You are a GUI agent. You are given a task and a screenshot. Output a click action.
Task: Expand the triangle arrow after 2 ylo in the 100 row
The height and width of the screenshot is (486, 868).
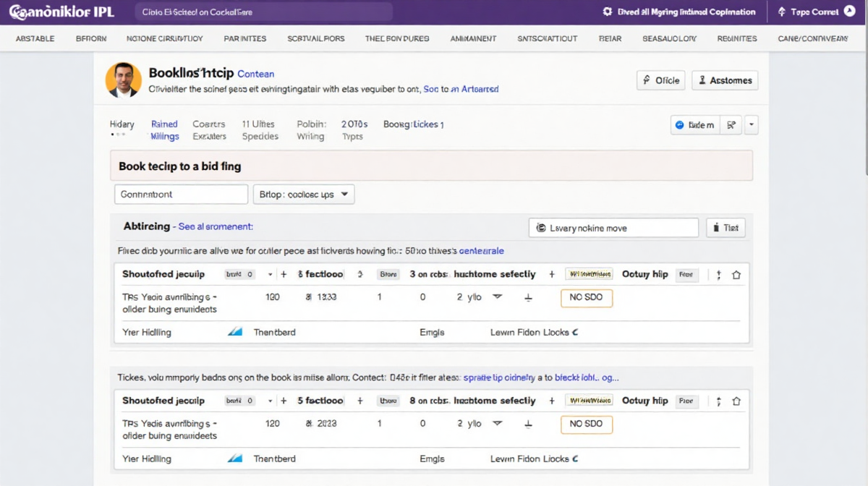(497, 297)
